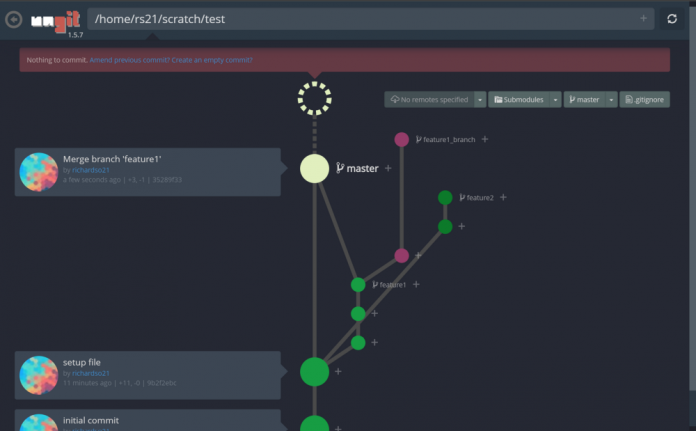Click the avatar thumbnail of setup file commit
This screenshot has width=696, height=431.
[x=39, y=374]
